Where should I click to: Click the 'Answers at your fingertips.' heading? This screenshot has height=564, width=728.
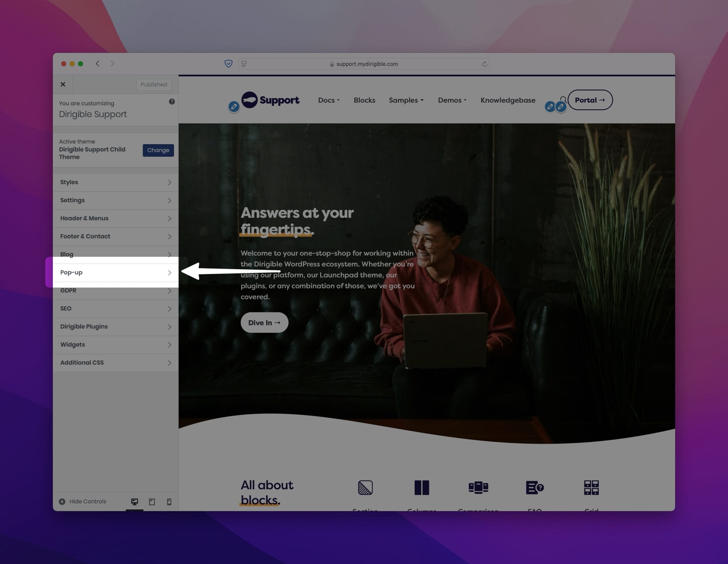[x=297, y=221]
